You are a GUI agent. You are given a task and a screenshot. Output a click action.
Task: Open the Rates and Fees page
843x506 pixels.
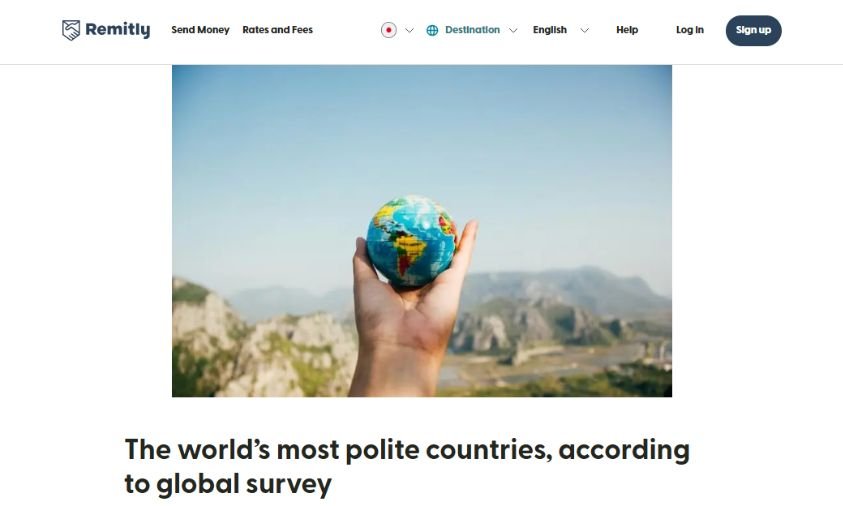click(277, 30)
